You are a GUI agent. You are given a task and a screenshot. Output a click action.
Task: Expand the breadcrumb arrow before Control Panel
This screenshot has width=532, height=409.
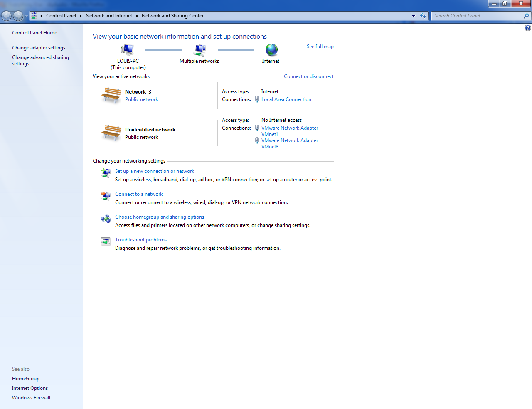42,16
